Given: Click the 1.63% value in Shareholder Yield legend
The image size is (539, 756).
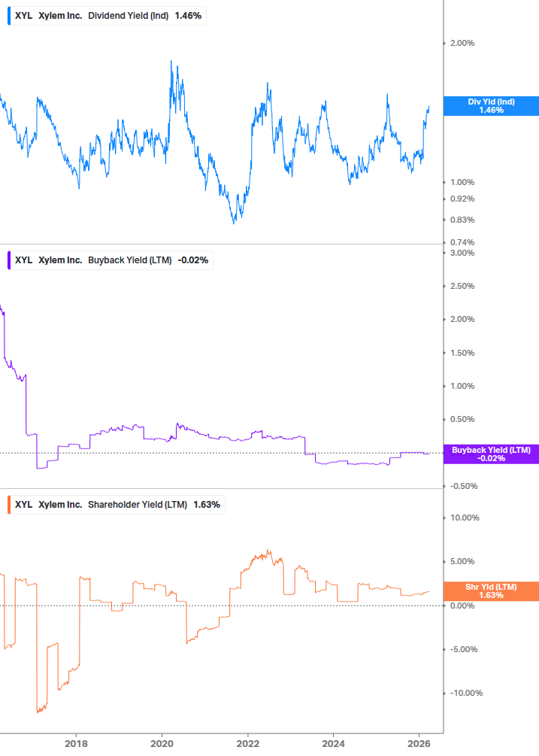Looking at the screenshot, I should click(x=207, y=504).
